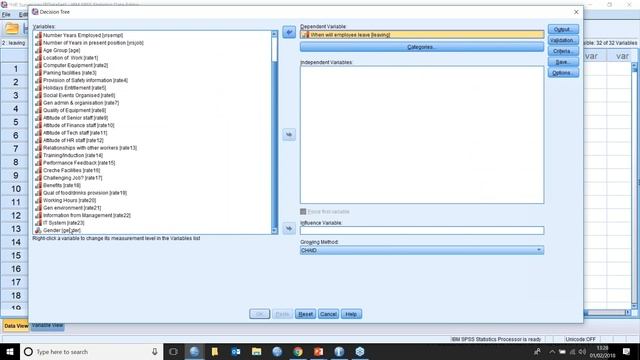This screenshot has height=360, width=640.
Task: Click the Dependent Variable field
Action: (x=422, y=35)
